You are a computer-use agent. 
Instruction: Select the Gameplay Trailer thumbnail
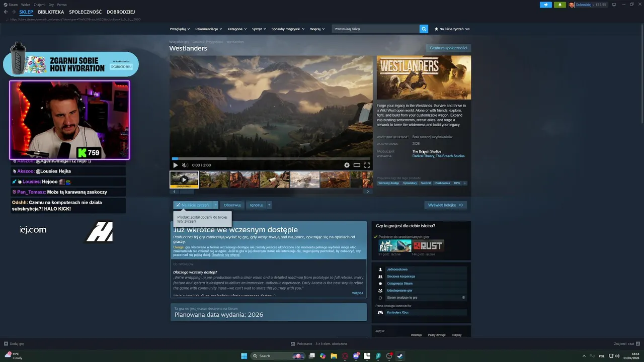coord(184,179)
